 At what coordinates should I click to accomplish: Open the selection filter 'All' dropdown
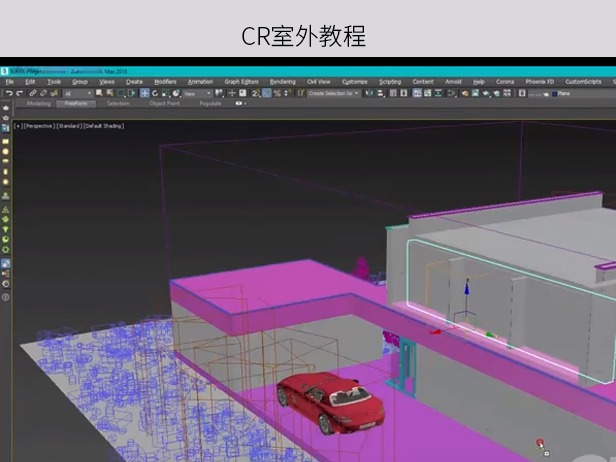click(77, 93)
